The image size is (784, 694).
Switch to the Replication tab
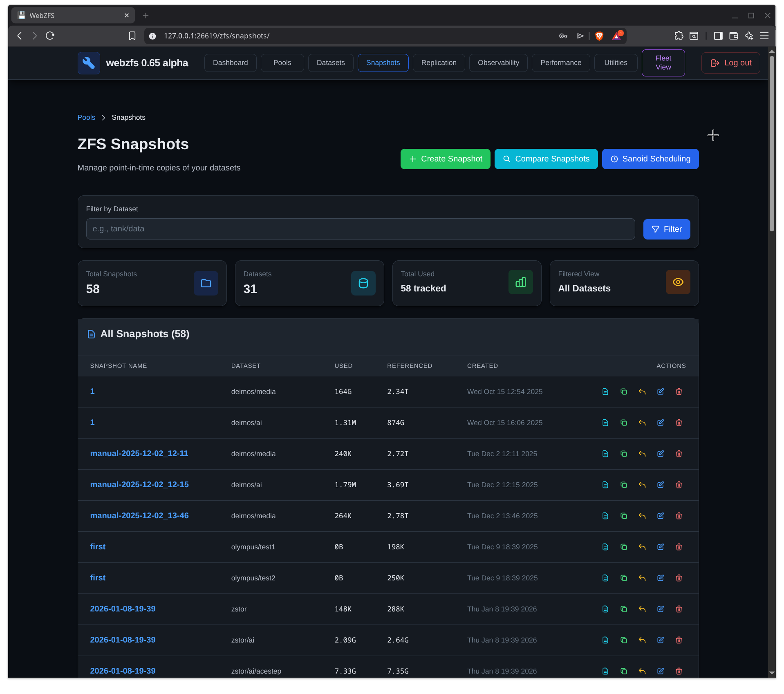pos(439,63)
